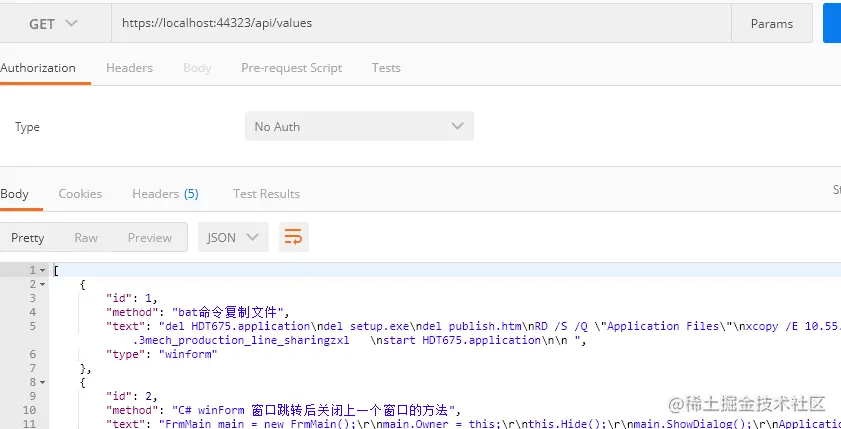Click the line 10 method value text

pyautogui.click(x=316, y=410)
